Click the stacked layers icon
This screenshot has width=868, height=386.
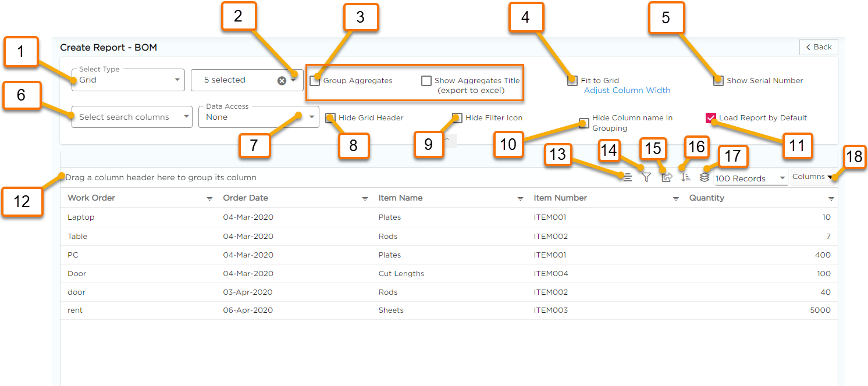[x=705, y=177]
